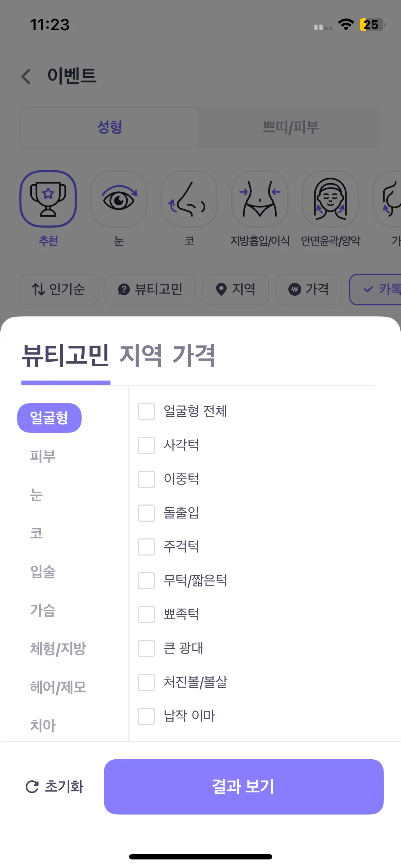This screenshot has width=401, height=868.
Task: Open the 뷰티고민 filter chip
Action: [x=150, y=289]
